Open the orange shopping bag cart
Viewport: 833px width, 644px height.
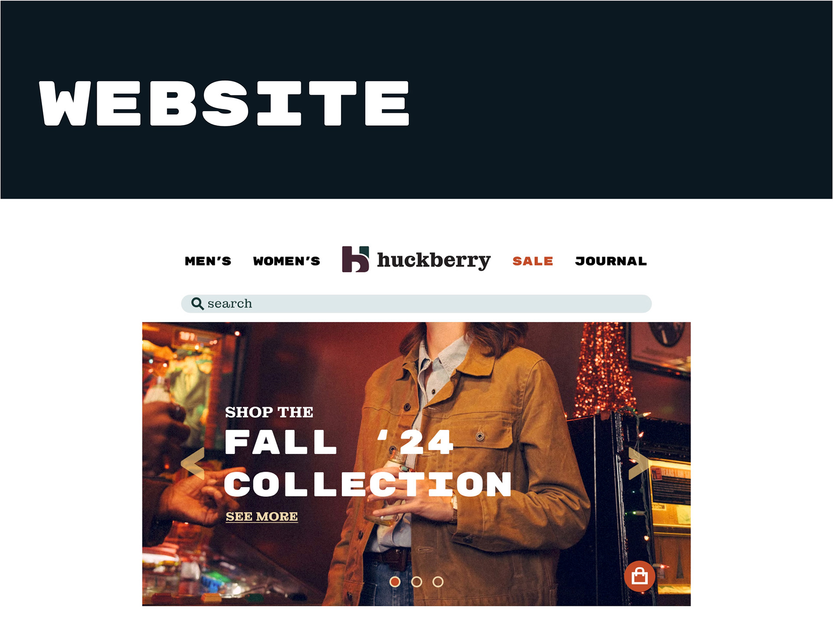tap(640, 576)
